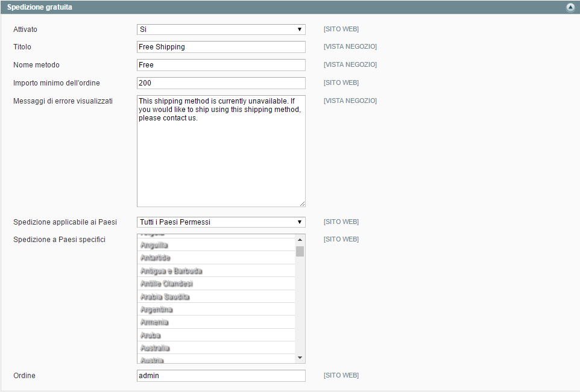The height and width of the screenshot is (392, 580).
Task: Click the SITO WEB label beside Attivato
Action: (341, 28)
